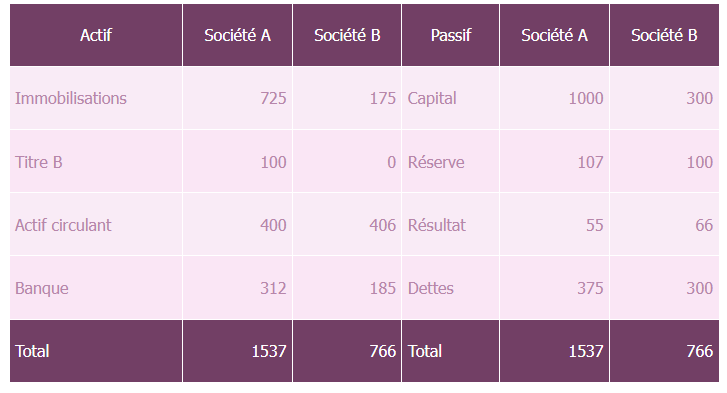Select the Actif circulant label cell

click(96, 225)
